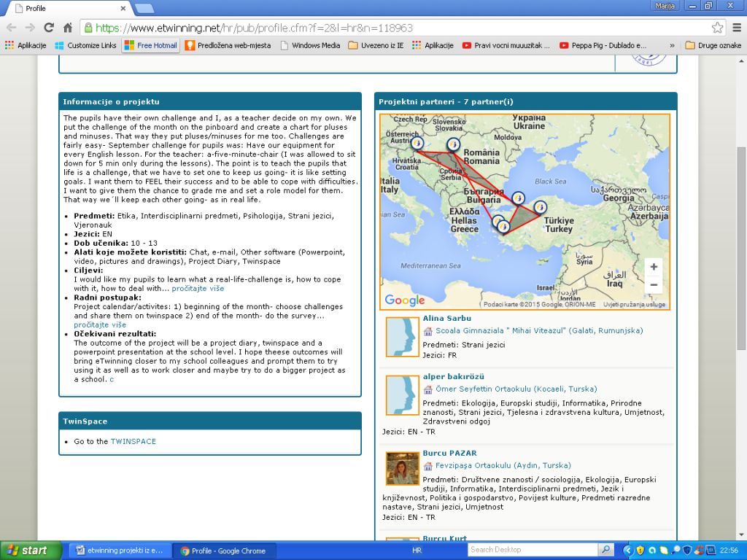Viewport: 747px width, 560px height.
Task: Click Alina Sarbu's profile silhouette avatar
Action: pyautogui.click(x=403, y=337)
